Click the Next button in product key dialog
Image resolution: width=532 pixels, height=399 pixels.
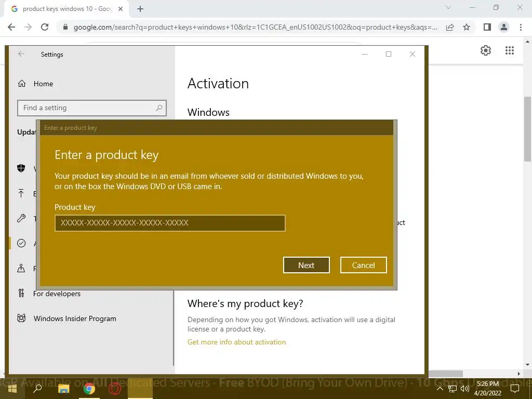306,265
